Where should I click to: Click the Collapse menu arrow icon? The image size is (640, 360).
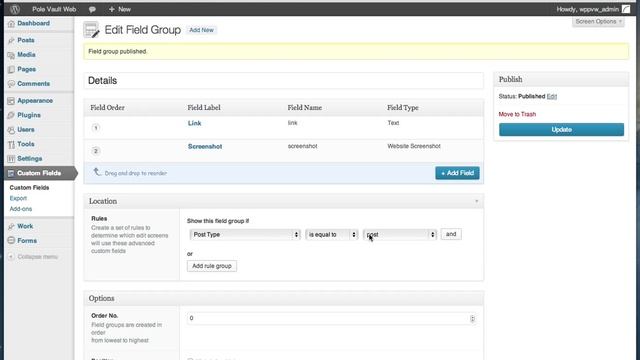[x=11, y=257]
